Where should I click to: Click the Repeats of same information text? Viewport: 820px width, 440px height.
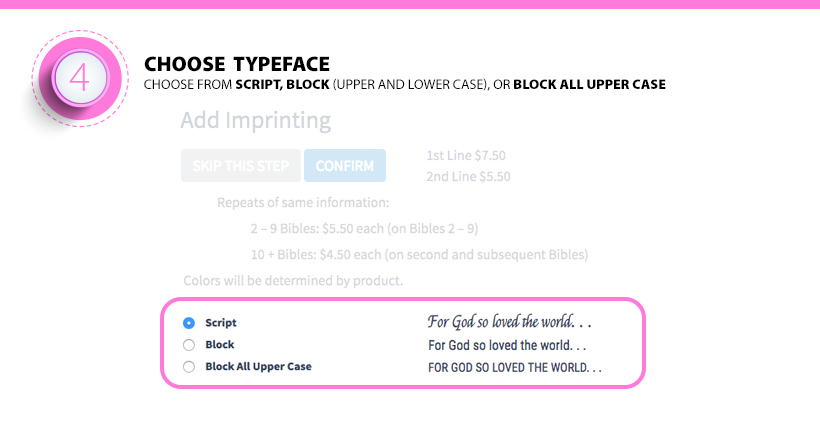(x=303, y=203)
